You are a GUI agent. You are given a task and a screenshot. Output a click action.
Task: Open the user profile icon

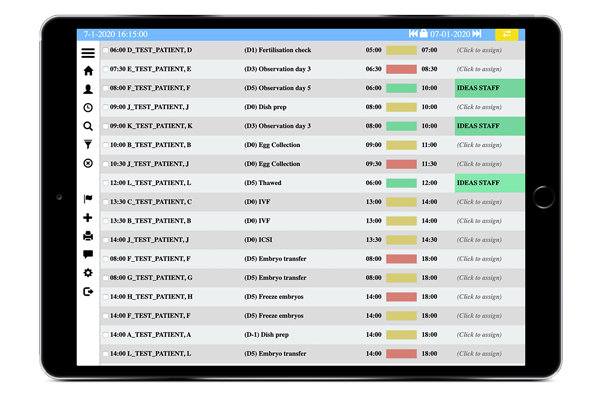(88, 89)
